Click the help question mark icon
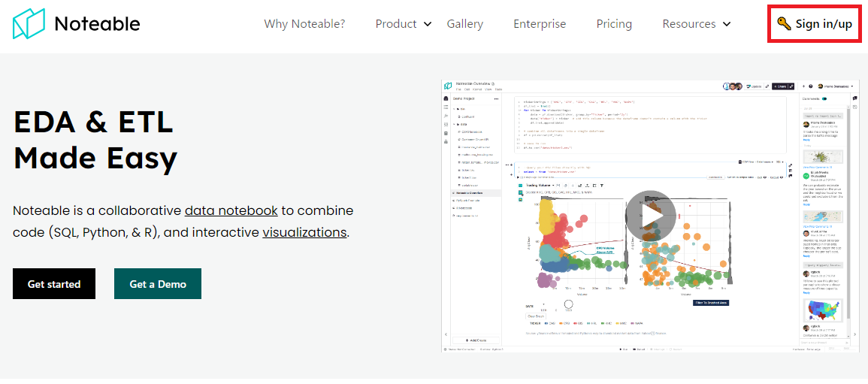Viewport: 868px width, 384px height. point(811,86)
